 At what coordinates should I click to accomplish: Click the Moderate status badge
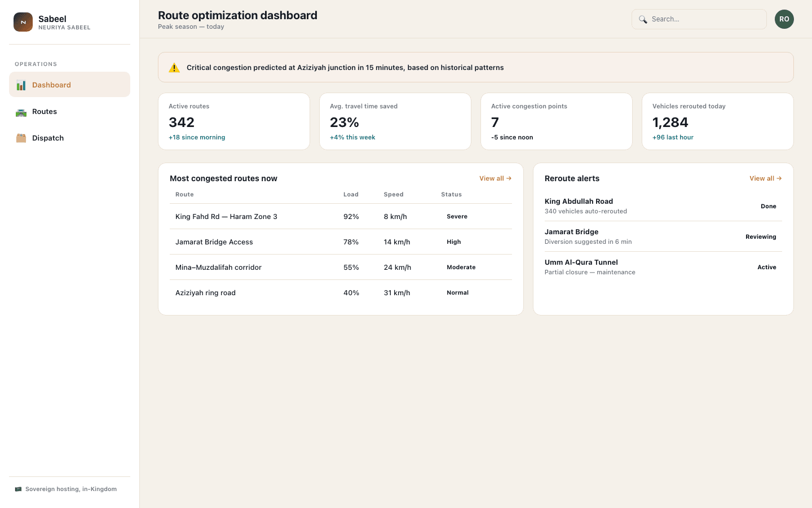(461, 268)
